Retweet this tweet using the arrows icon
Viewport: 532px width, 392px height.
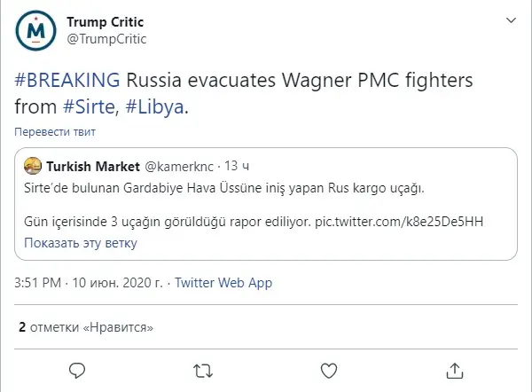[203, 369]
